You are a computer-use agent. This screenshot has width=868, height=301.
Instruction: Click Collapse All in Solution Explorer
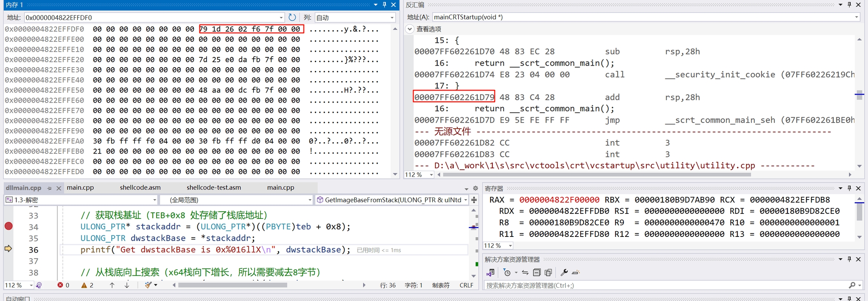[536, 272]
